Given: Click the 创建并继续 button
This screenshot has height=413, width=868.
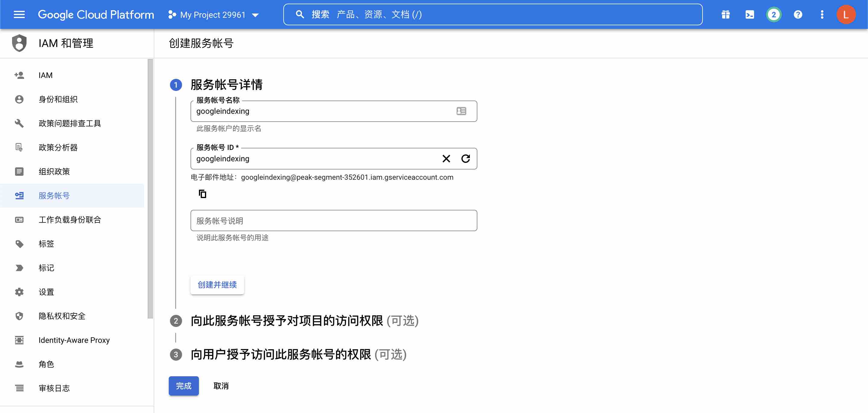Looking at the screenshot, I should (217, 285).
